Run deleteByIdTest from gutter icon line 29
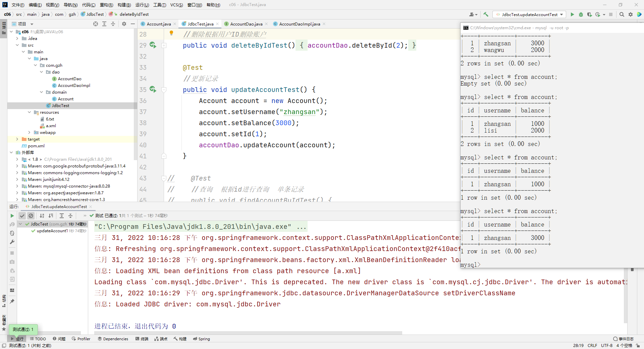The height and width of the screenshot is (349, 644). click(153, 45)
